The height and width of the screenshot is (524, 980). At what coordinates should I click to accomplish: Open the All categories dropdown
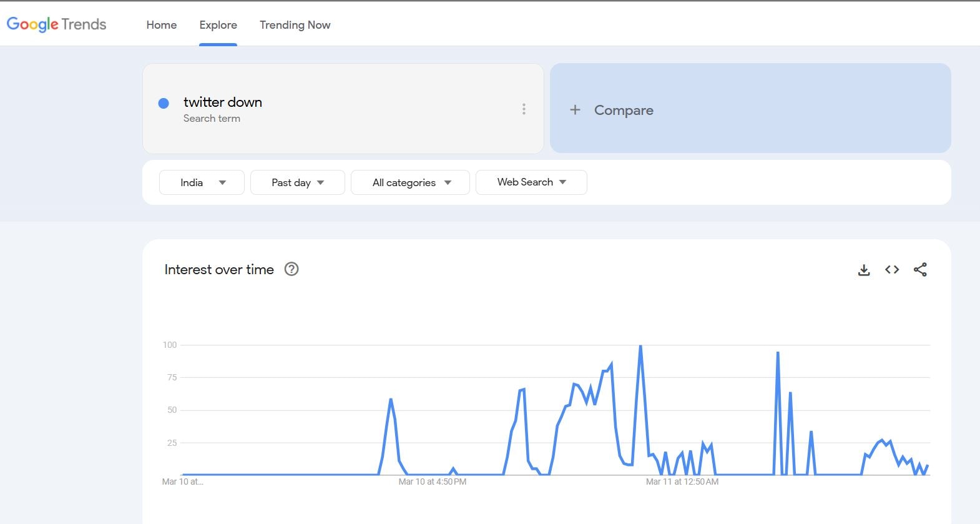point(410,182)
